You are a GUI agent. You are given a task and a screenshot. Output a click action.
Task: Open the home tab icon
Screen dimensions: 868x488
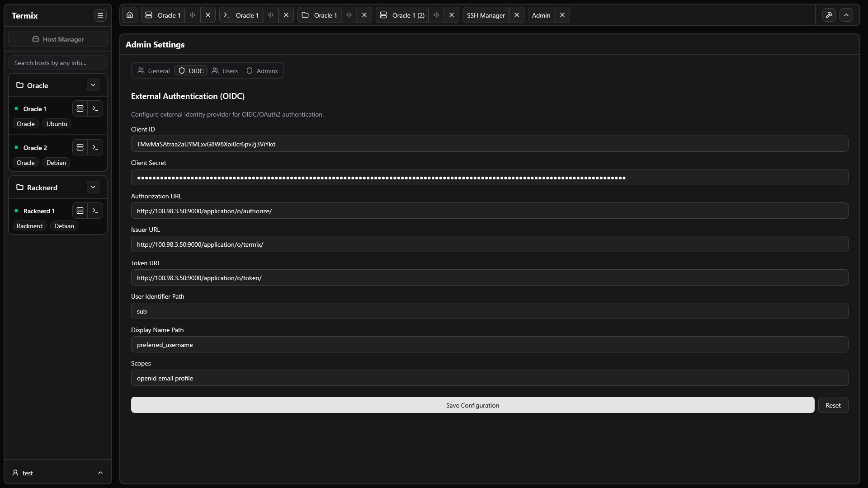pyautogui.click(x=130, y=15)
